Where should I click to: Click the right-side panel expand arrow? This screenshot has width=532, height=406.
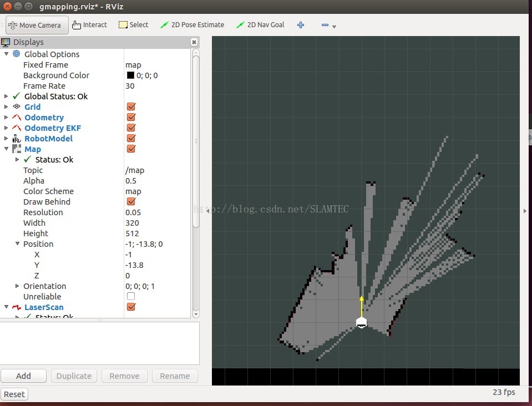[x=525, y=211]
